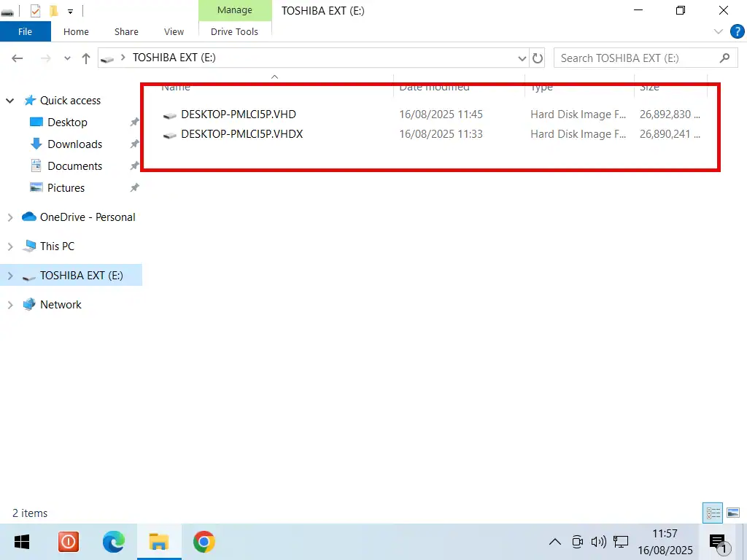747x560 pixels.
Task: Select the DESKTOP-PMLCI5P.VHDX file
Action: point(241,134)
